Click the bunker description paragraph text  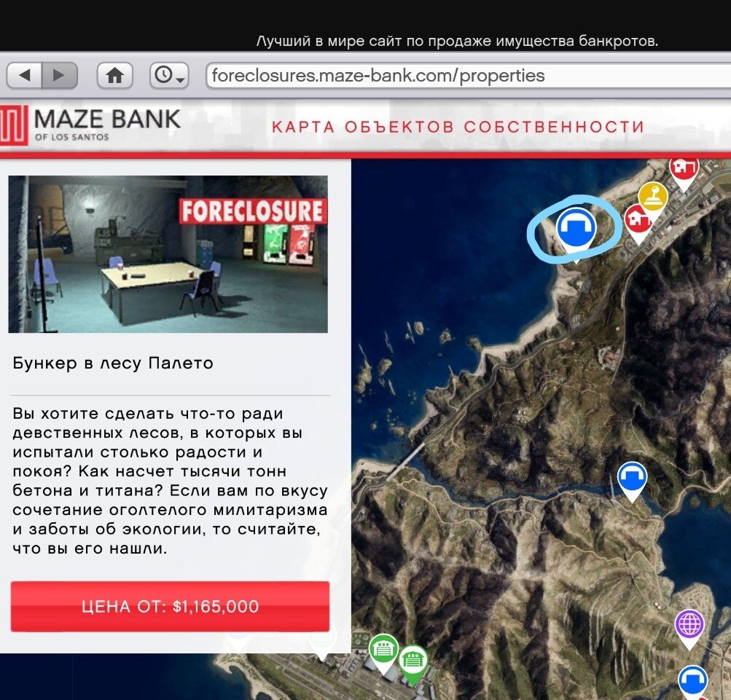[x=170, y=481]
